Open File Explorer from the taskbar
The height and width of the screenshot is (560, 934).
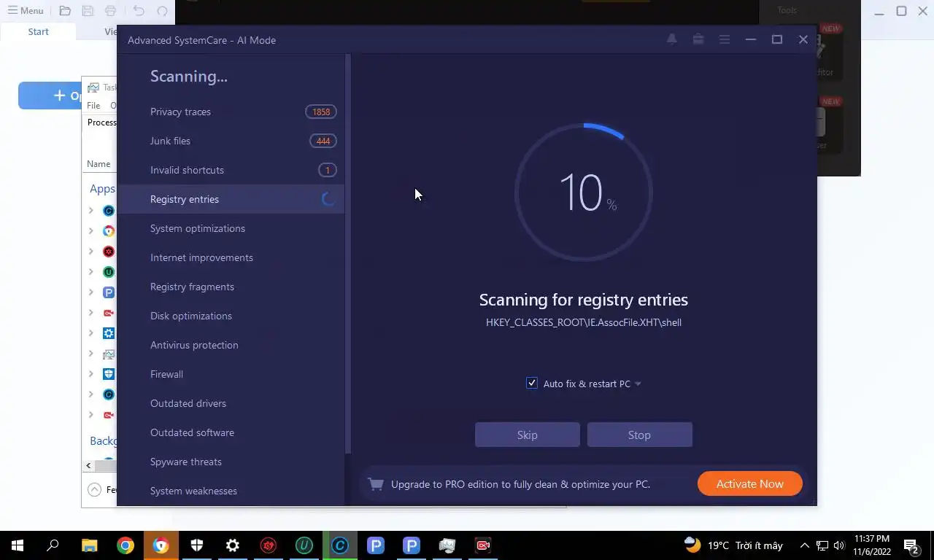pos(89,545)
